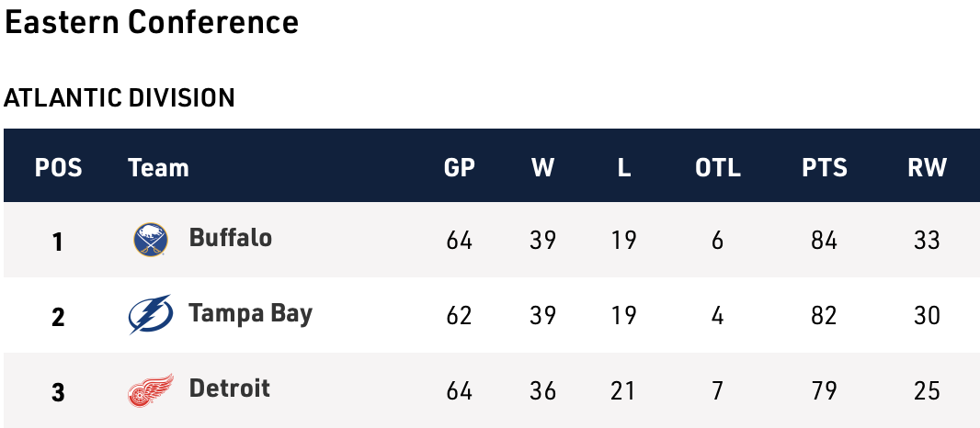
Task: Open the Detroit team link
Action: [x=229, y=389]
